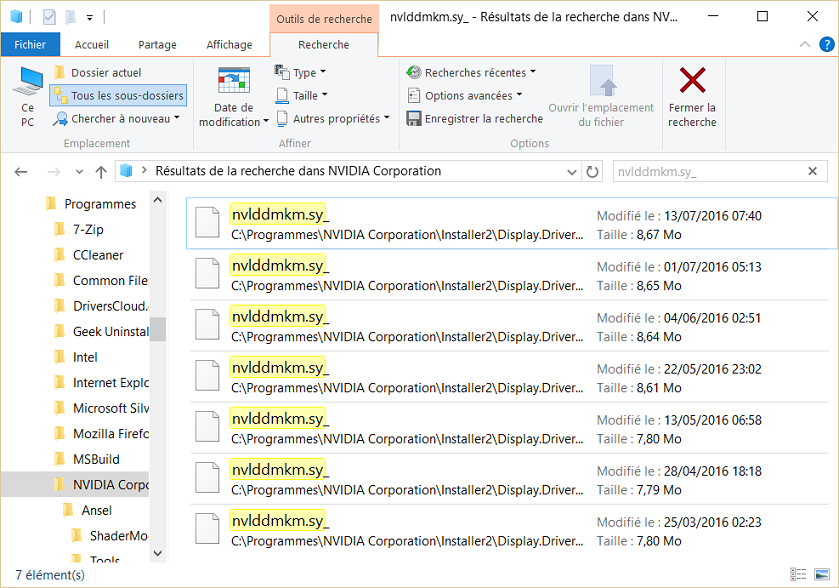Image resolution: width=839 pixels, height=588 pixels.
Task: Open Recherches récentes dropdown
Action: (x=472, y=73)
